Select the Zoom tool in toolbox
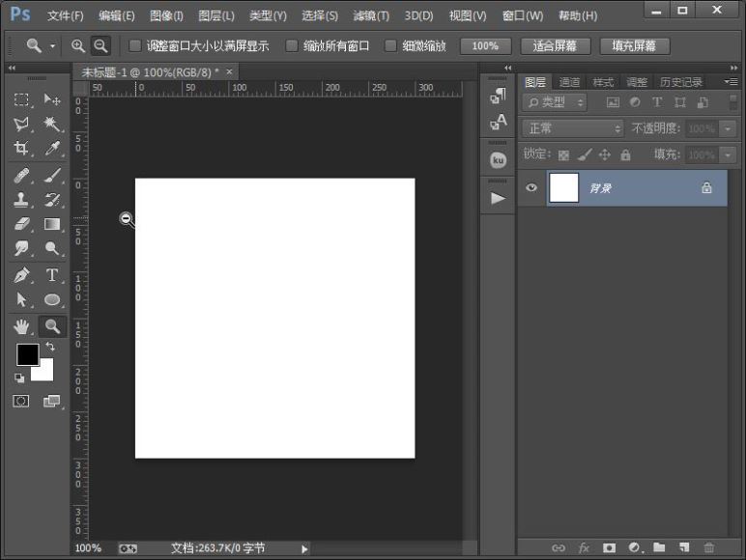Screen dimensions: 746x560 (x=52, y=326)
